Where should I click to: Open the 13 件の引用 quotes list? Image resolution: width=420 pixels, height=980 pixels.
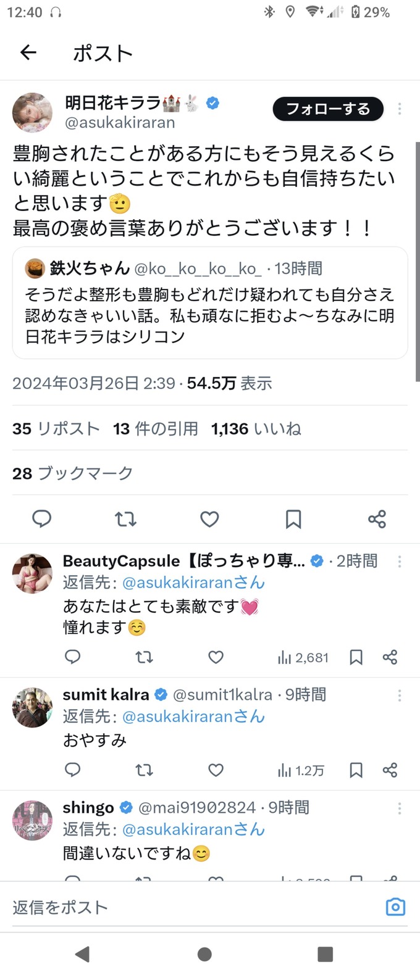click(156, 429)
